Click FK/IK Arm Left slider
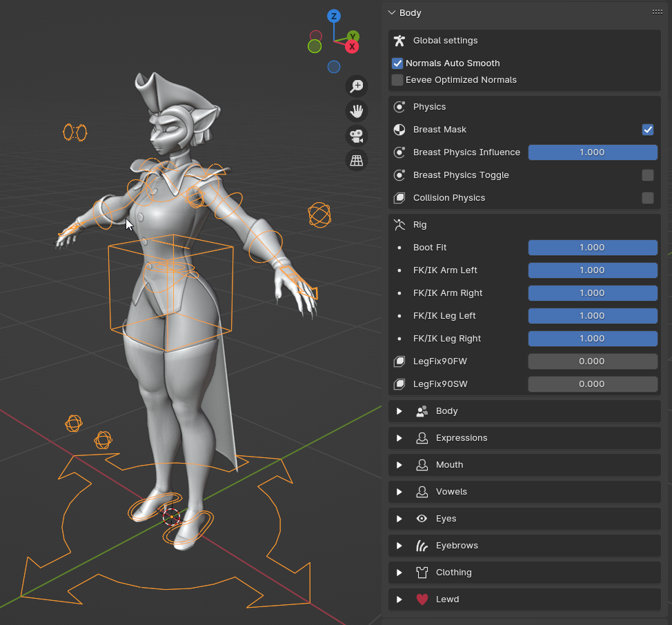Image resolution: width=672 pixels, height=625 pixels. pyautogui.click(x=593, y=270)
